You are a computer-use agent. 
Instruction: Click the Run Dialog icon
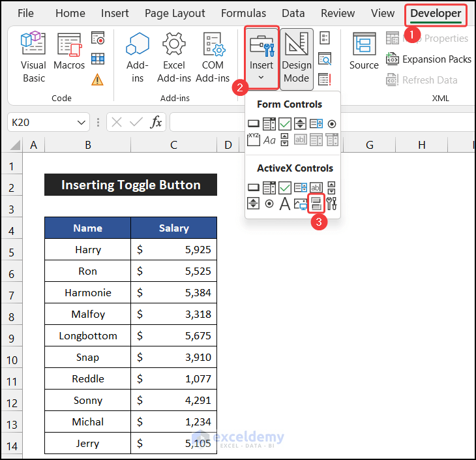[x=325, y=80]
